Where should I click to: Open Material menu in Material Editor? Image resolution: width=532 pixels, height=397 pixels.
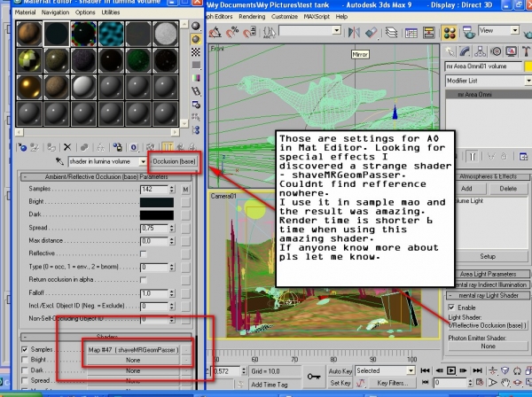[x=25, y=12]
